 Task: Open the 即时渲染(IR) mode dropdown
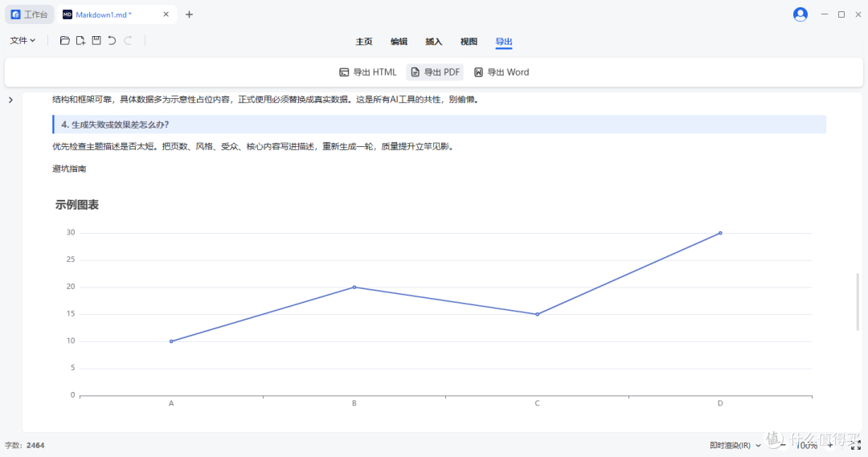(x=735, y=446)
